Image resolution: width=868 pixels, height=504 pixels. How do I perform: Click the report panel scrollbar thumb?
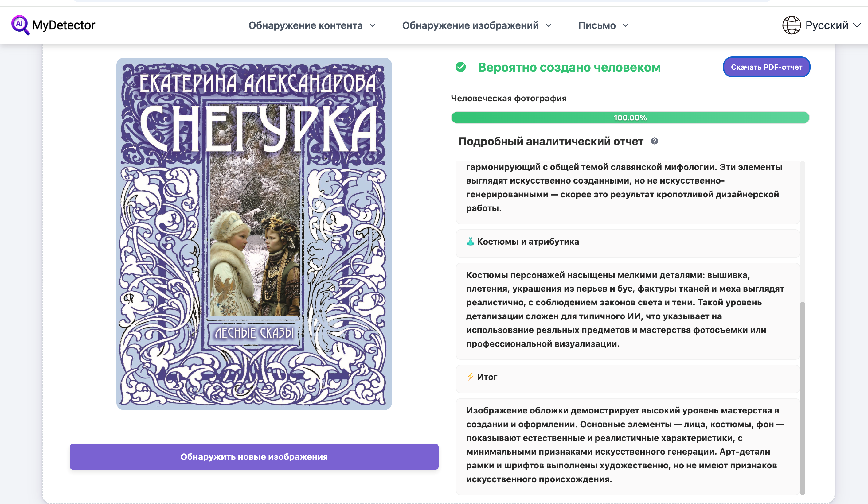pyautogui.click(x=802, y=398)
